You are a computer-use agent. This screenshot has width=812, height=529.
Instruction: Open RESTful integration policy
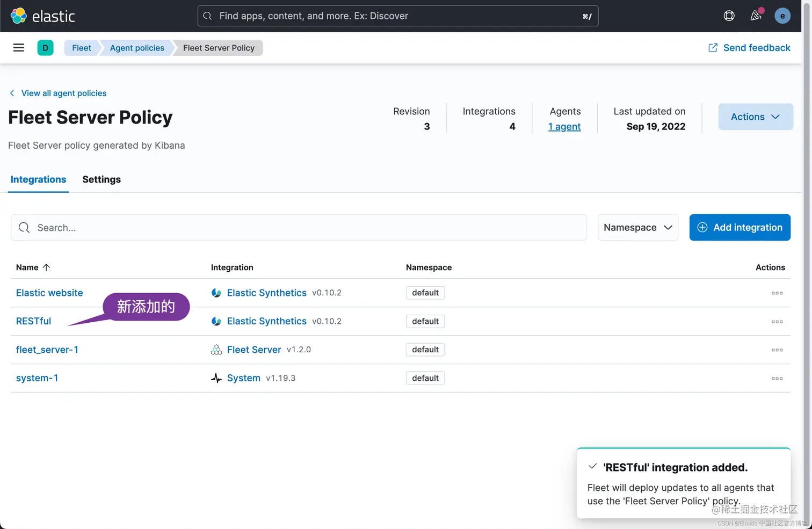pyautogui.click(x=33, y=321)
